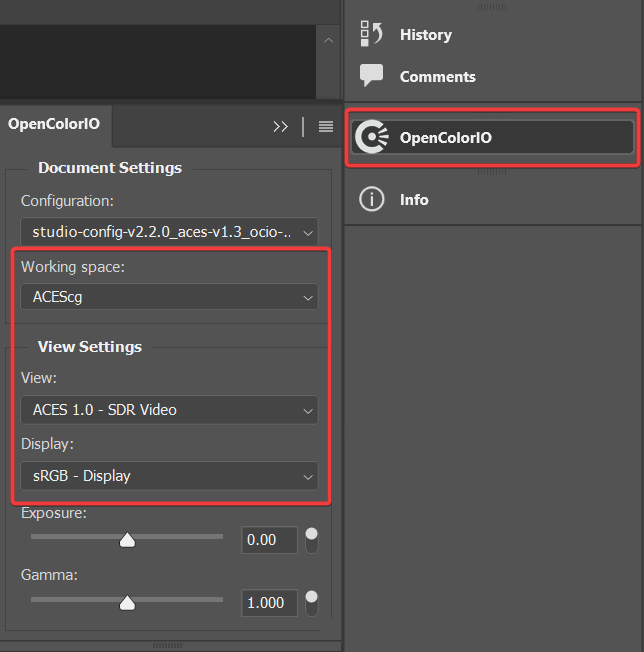Click the OpenColorIO logo icon in the dock

tap(372, 138)
